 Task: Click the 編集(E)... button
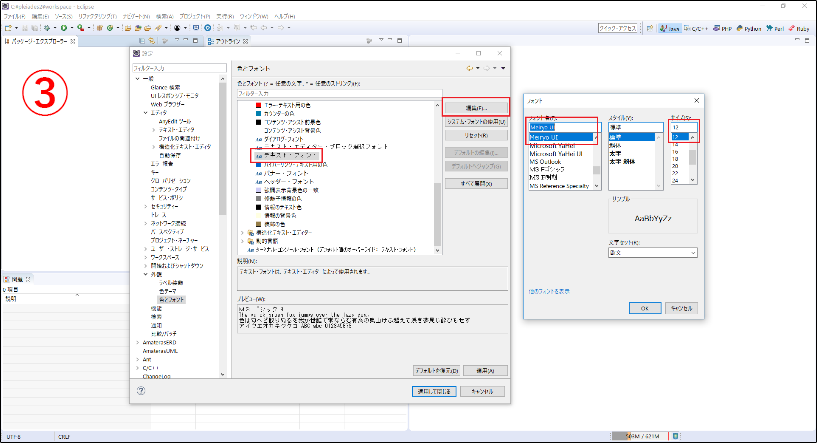[x=475, y=106]
